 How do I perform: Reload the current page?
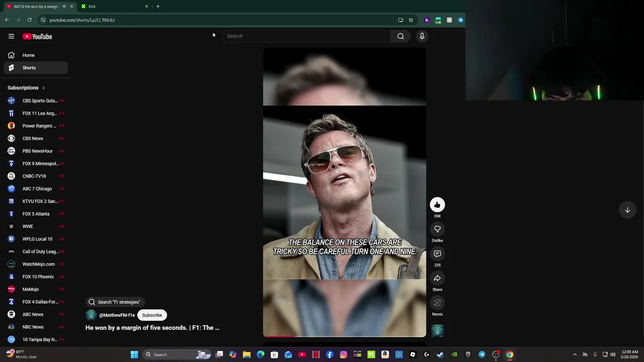[x=30, y=20]
